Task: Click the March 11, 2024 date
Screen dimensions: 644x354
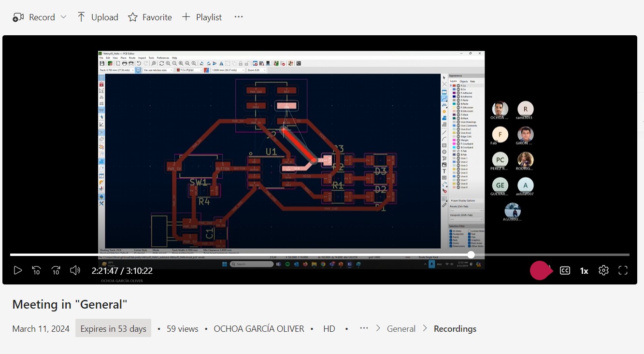Action: tap(41, 328)
